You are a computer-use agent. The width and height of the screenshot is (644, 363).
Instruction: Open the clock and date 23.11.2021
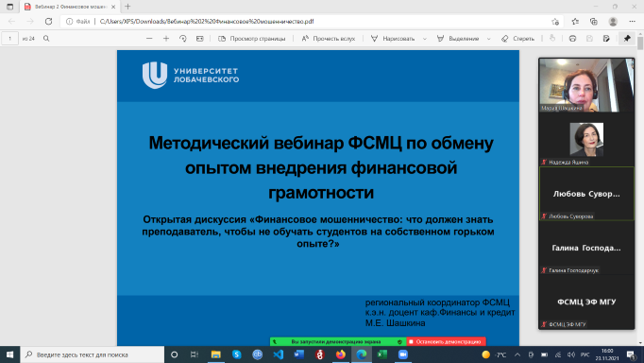click(607, 354)
